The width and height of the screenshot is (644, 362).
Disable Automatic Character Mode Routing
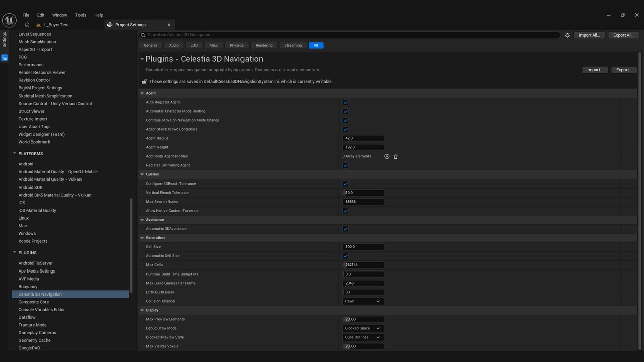point(346,111)
